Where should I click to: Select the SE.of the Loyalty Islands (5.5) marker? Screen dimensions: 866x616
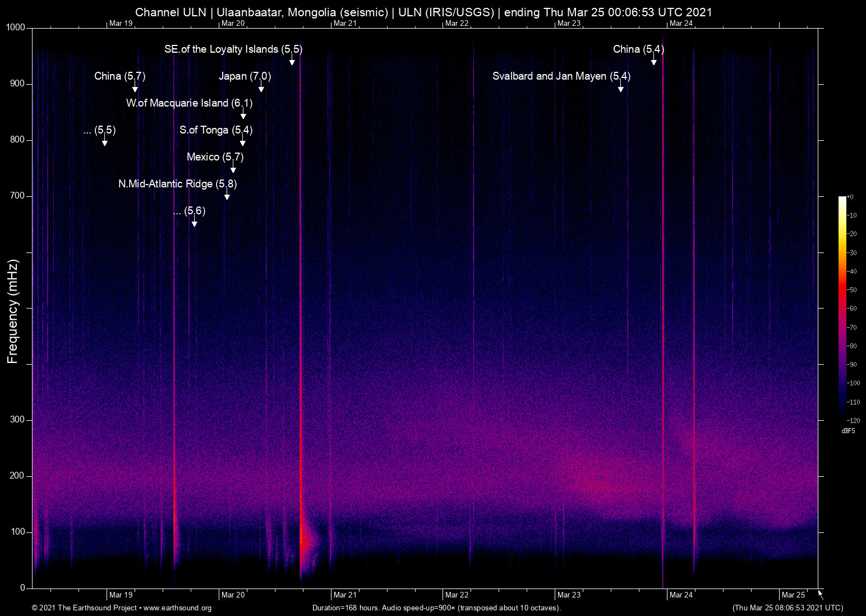tap(292, 60)
